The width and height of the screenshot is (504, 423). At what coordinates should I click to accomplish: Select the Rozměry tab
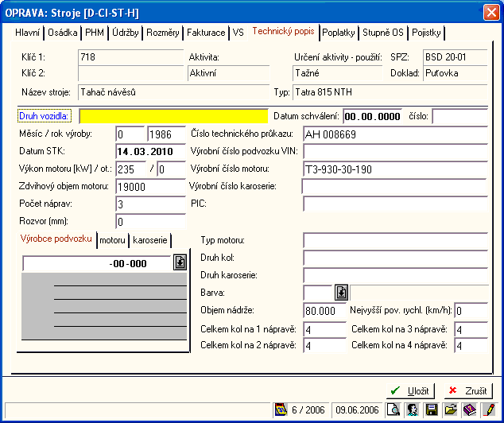coord(163,33)
